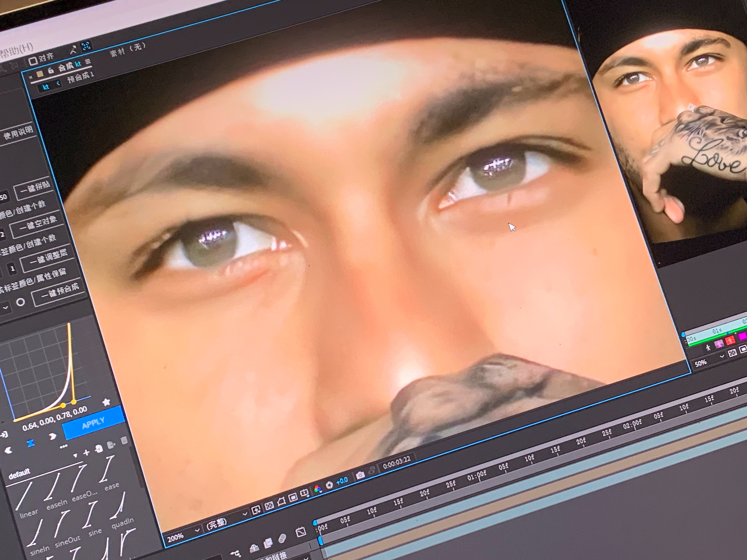Delete the preset with the trash icon
747x560 pixels.
[x=124, y=440]
